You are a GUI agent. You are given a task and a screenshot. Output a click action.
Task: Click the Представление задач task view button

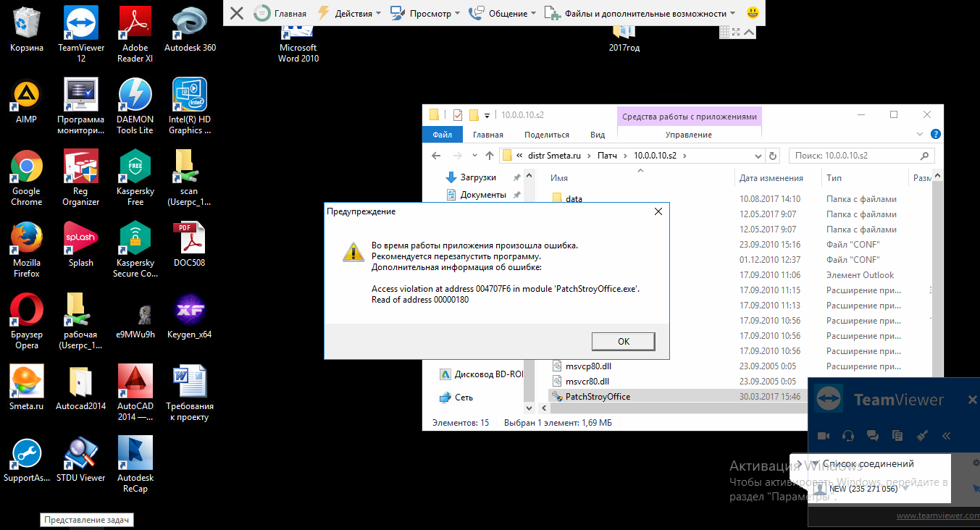pos(88,520)
